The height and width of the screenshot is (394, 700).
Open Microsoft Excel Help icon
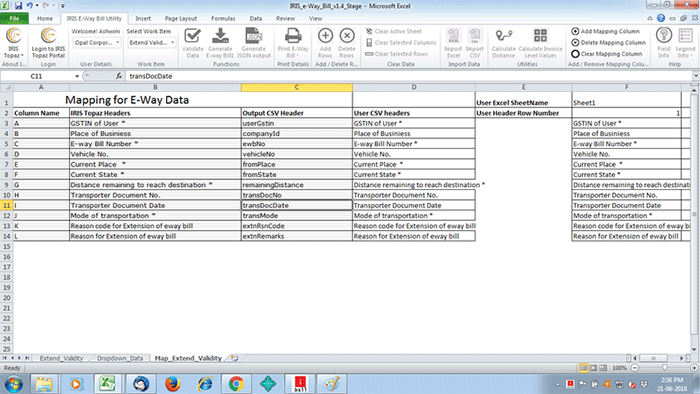tap(661, 18)
